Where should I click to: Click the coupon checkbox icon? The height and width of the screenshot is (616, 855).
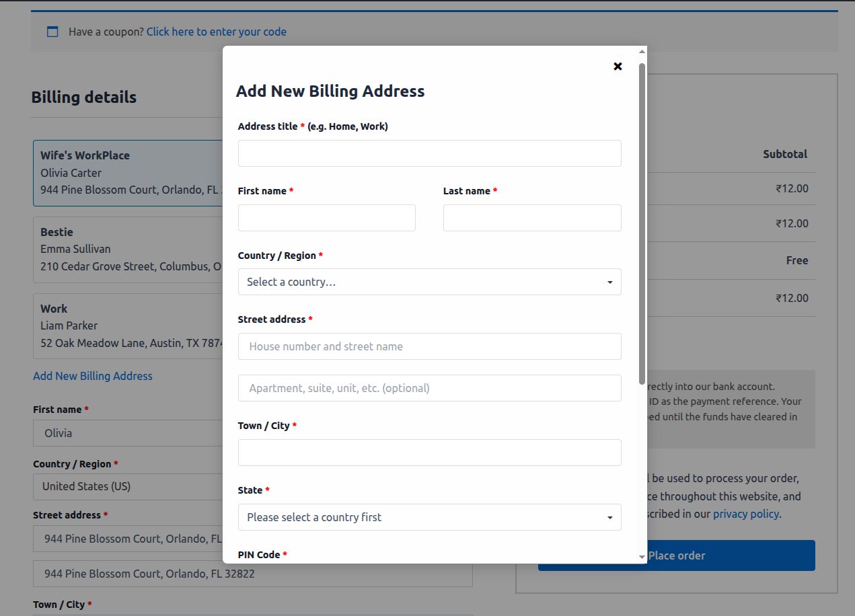tap(52, 31)
